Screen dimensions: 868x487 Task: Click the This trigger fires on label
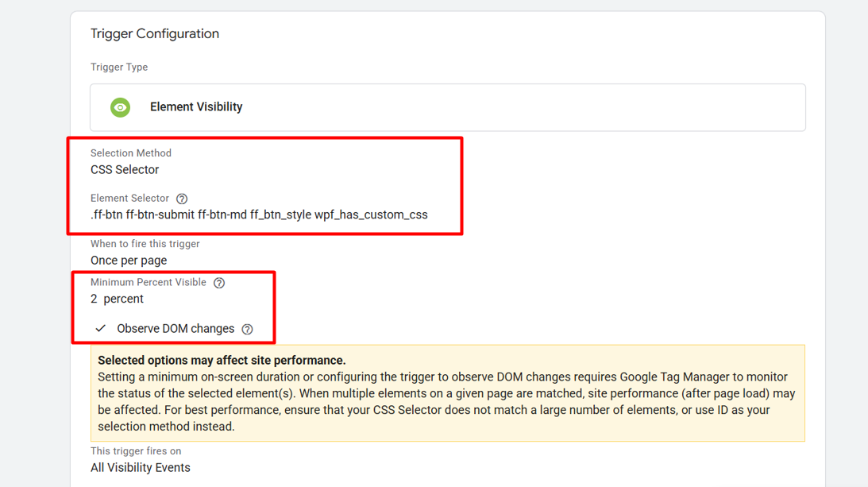(x=136, y=451)
